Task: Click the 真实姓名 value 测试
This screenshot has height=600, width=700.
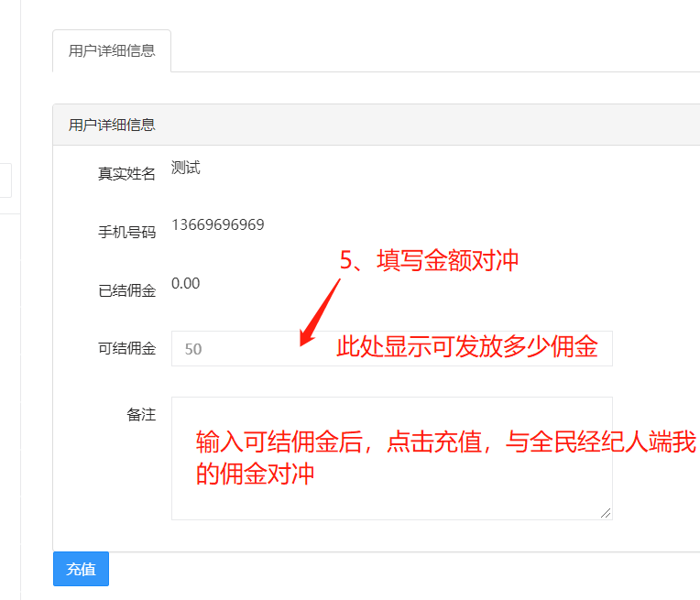Action: [x=186, y=168]
